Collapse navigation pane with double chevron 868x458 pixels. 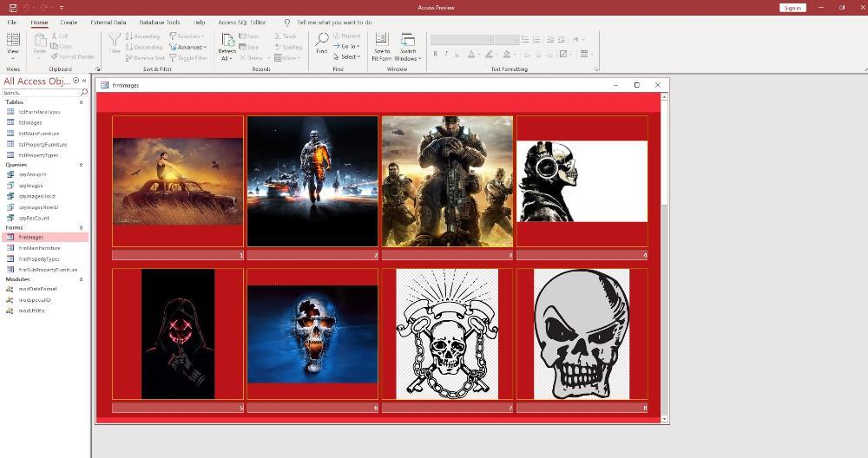(85, 81)
